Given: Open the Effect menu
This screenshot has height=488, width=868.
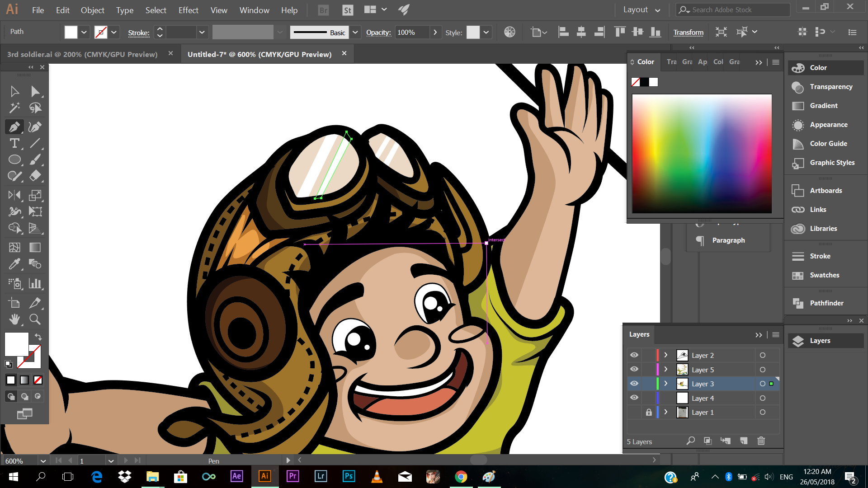Looking at the screenshot, I should [189, 10].
